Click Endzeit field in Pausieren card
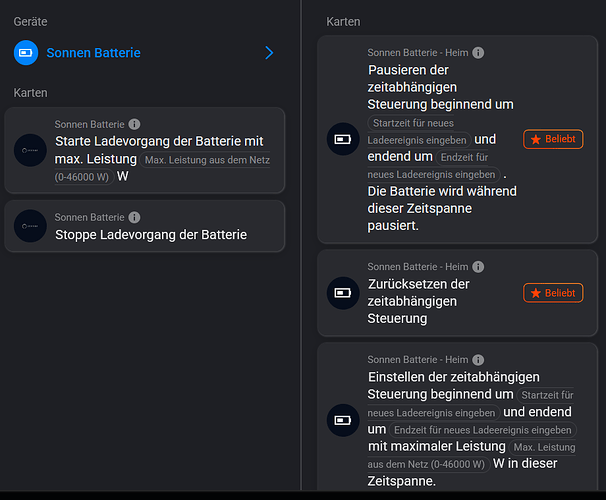 click(x=434, y=166)
